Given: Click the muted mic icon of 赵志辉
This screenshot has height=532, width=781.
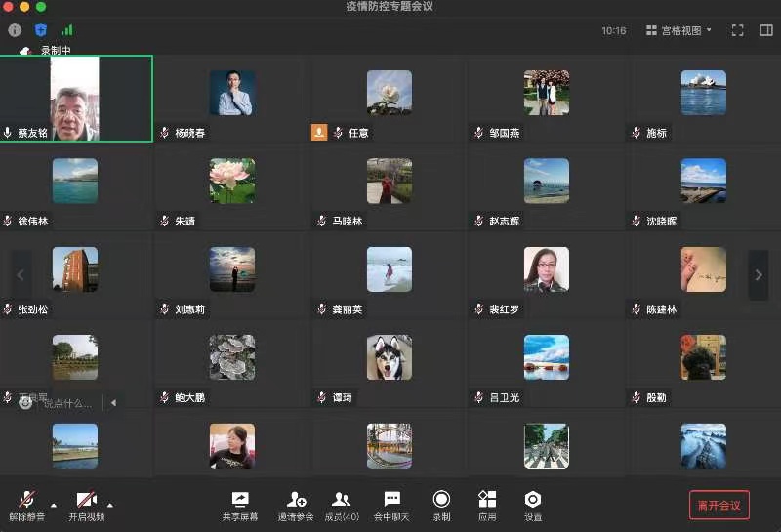Looking at the screenshot, I should (478, 221).
